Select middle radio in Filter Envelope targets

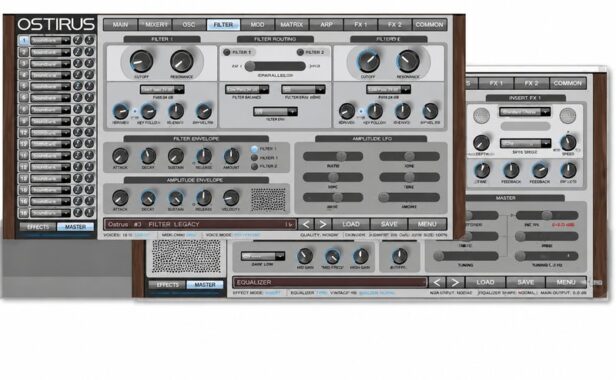[254, 158]
